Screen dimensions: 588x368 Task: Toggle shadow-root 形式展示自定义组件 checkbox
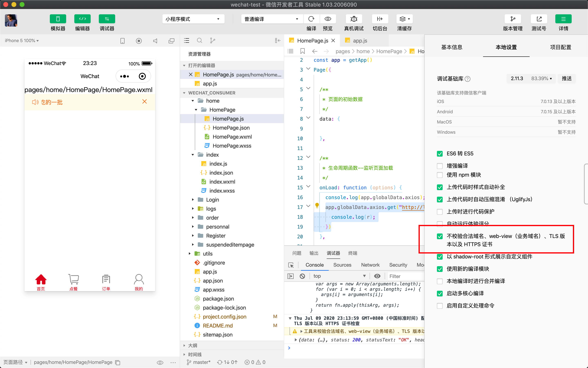click(440, 257)
